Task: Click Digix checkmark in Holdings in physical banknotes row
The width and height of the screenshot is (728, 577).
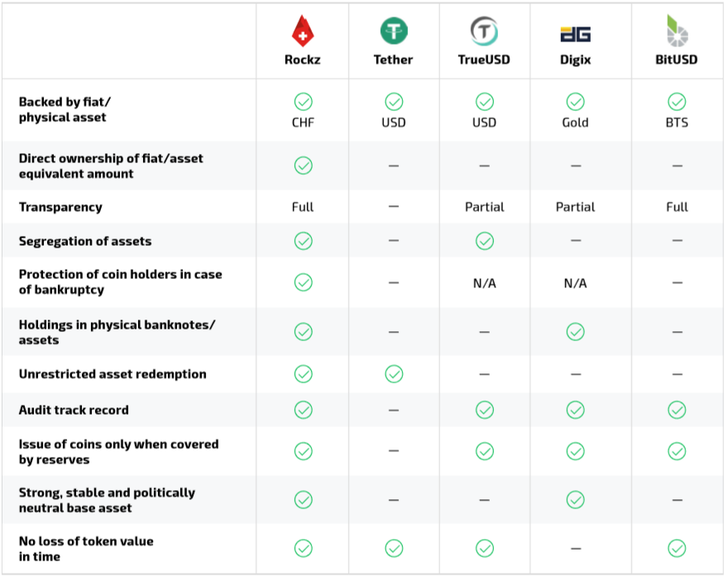Action: [575, 332]
